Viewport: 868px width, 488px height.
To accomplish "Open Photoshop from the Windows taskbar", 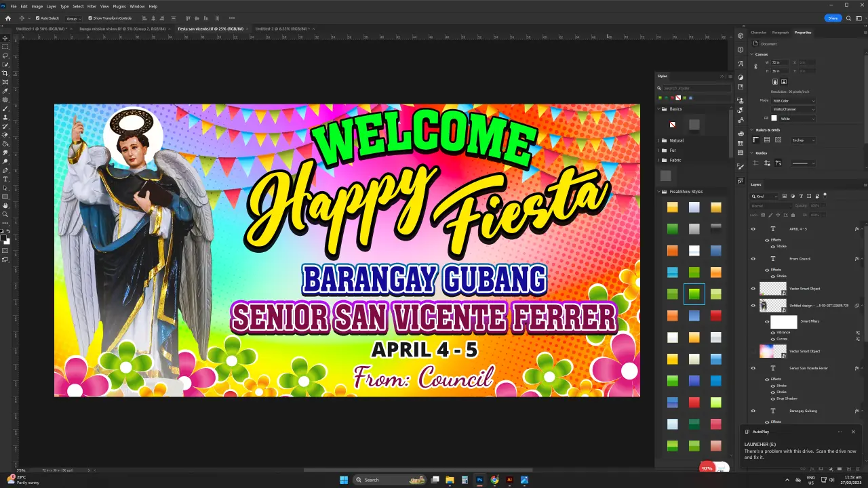I will click(x=479, y=480).
